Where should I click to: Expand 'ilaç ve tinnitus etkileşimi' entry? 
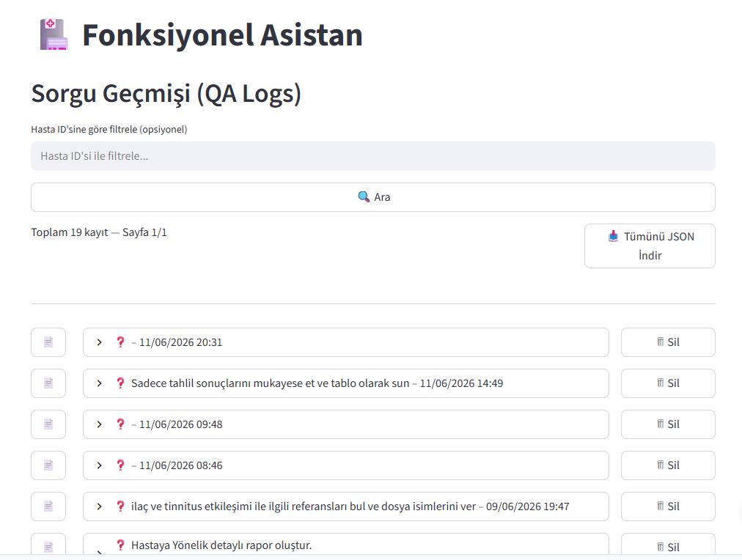[346, 506]
